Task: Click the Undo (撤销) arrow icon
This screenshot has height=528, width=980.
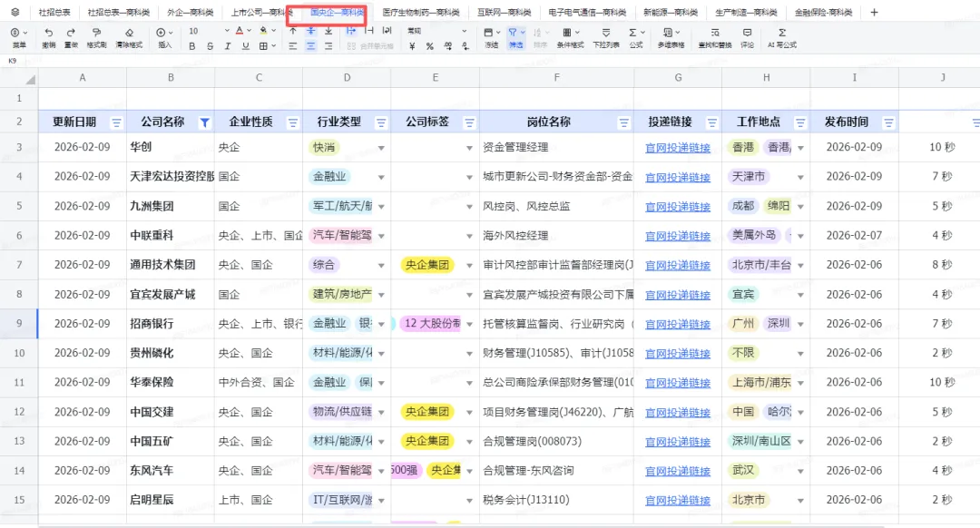Action: [48, 33]
